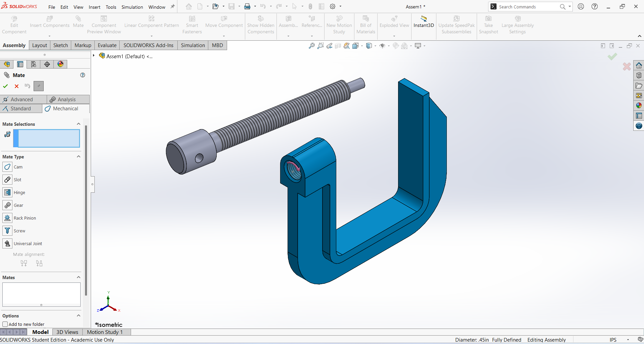The height and width of the screenshot is (344, 644).
Task: Confirm the mate with green checkmark
Action: tap(5, 86)
